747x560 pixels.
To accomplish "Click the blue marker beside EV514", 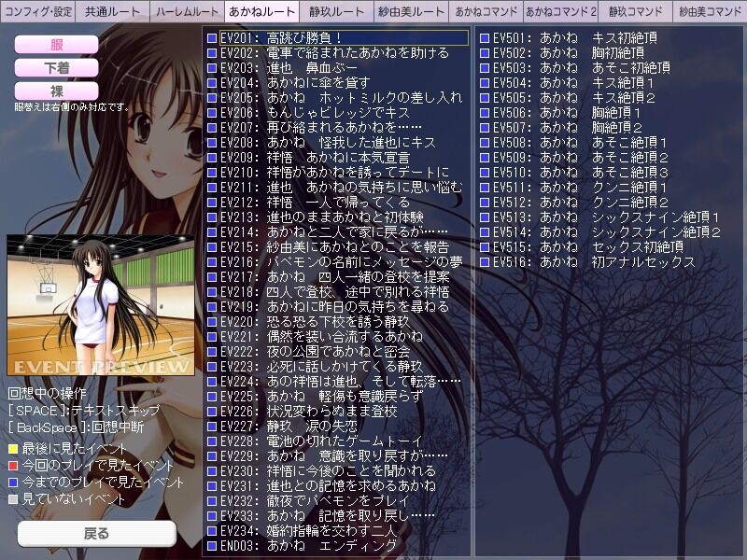I will coord(485,232).
